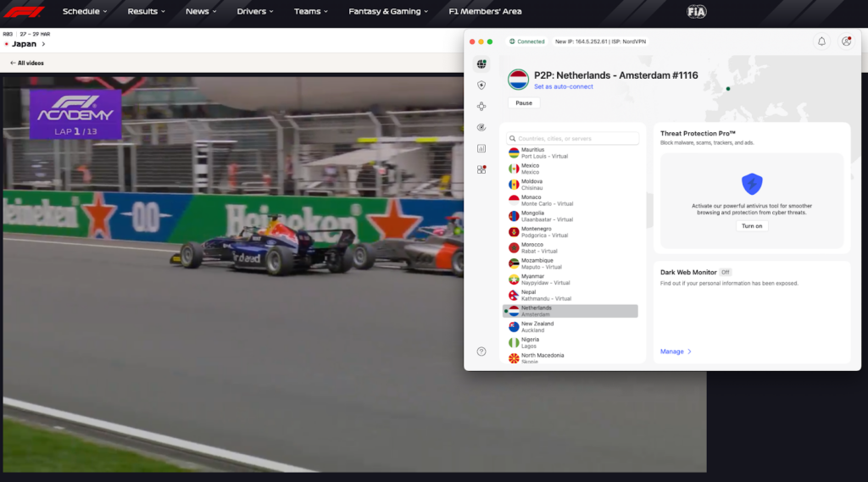
Task: Open Meshnet icon in NordVPN sidebar
Action: coord(481,106)
